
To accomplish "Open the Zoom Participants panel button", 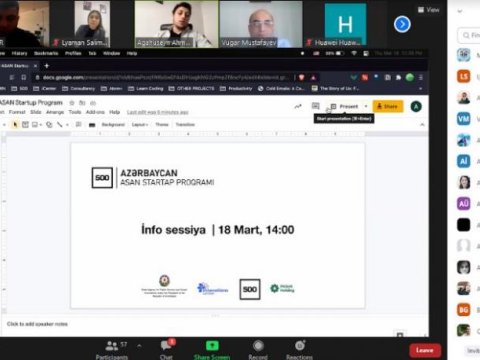I will click(x=112, y=350).
